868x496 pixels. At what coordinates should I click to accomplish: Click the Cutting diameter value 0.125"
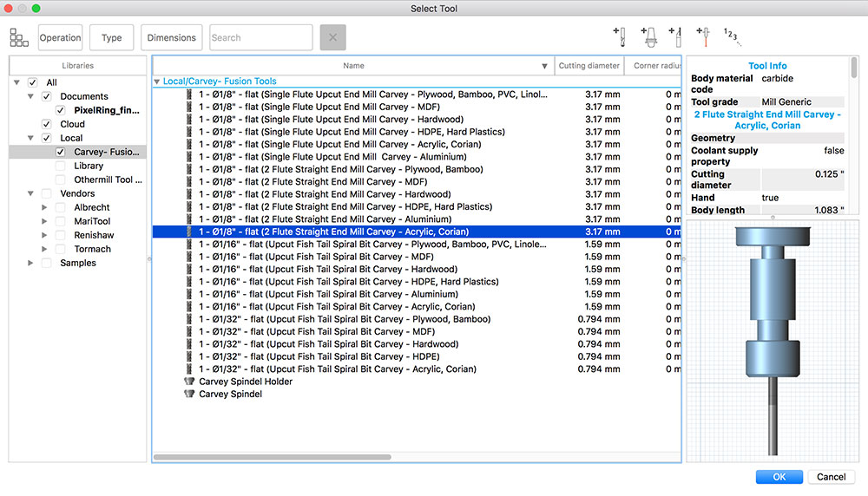click(x=829, y=174)
